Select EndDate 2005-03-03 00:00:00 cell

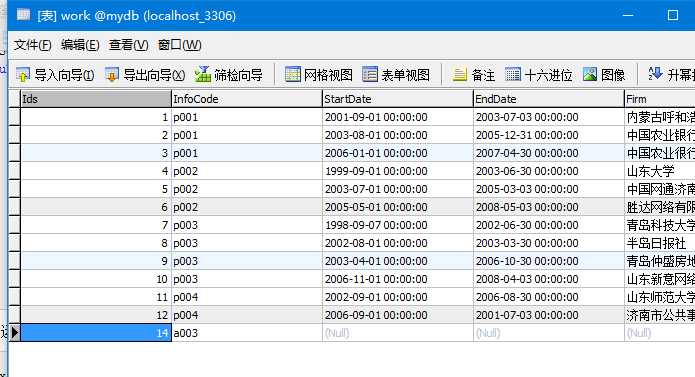tap(549, 189)
